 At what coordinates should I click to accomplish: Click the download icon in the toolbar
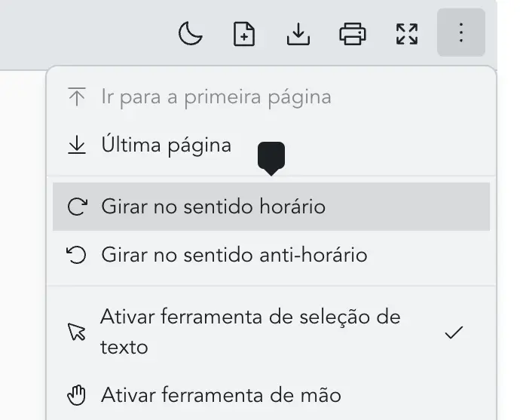298,34
